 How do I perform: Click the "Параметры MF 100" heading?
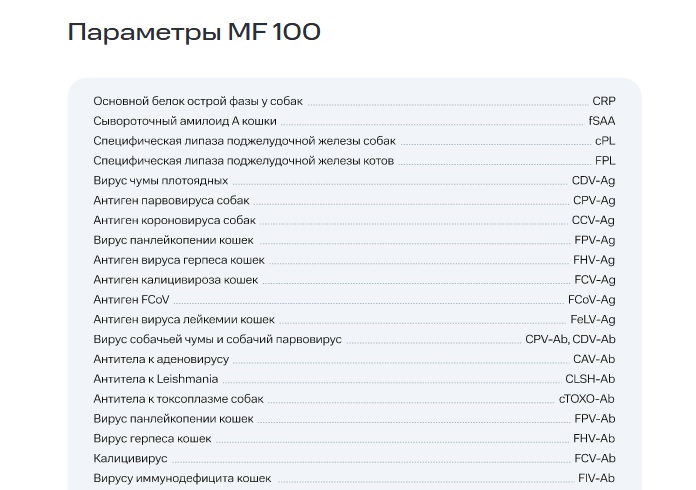(x=194, y=33)
